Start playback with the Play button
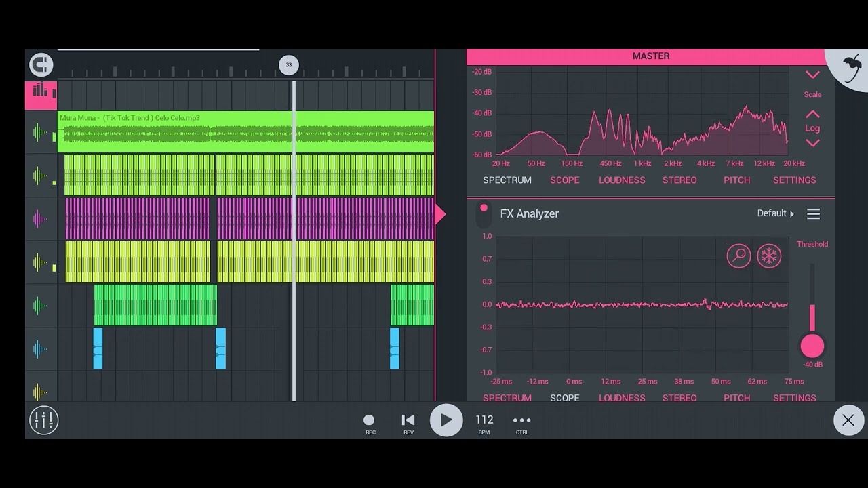This screenshot has height=488, width=868. click(446, 420)
